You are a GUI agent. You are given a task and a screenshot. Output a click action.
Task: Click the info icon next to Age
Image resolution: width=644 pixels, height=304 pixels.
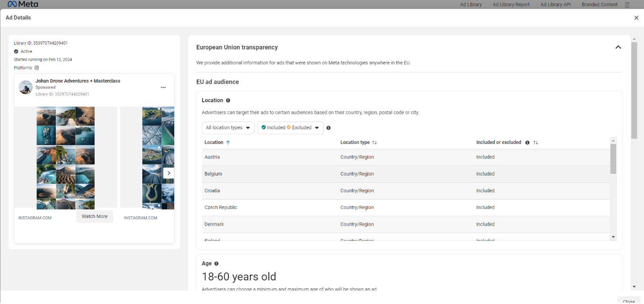[216, 263]
